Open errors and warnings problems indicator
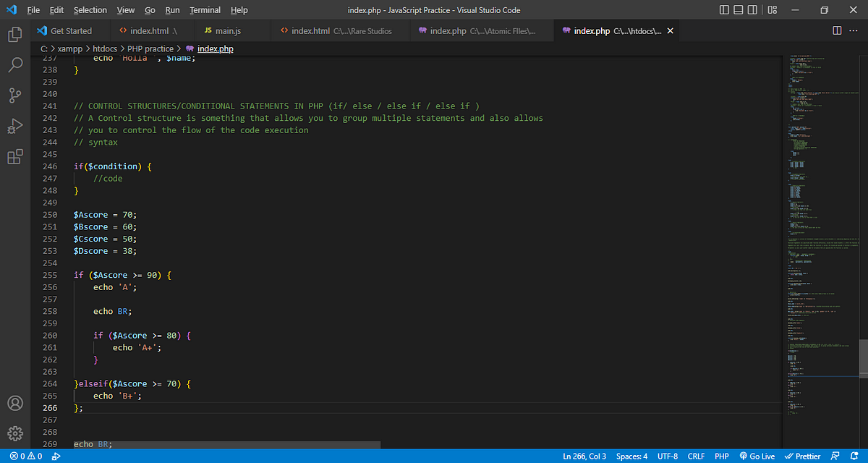The width and height of the screenshot is (868, 463). (26, 456)
